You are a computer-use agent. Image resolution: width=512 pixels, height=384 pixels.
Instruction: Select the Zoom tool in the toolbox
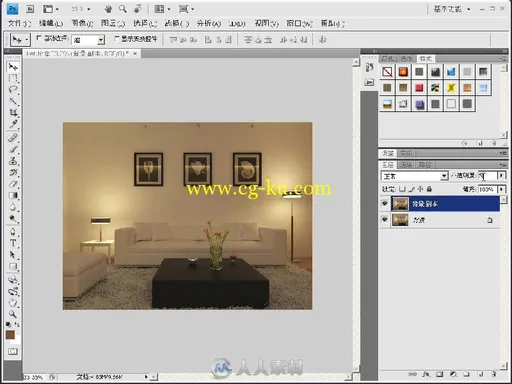click(13, 314)
